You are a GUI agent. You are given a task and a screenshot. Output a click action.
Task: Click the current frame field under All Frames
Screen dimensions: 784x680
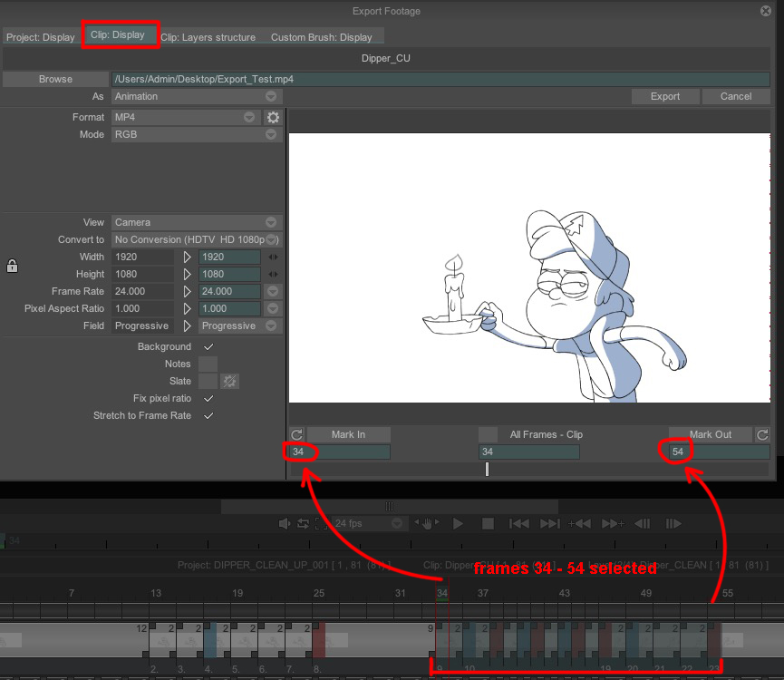[529, 452]
